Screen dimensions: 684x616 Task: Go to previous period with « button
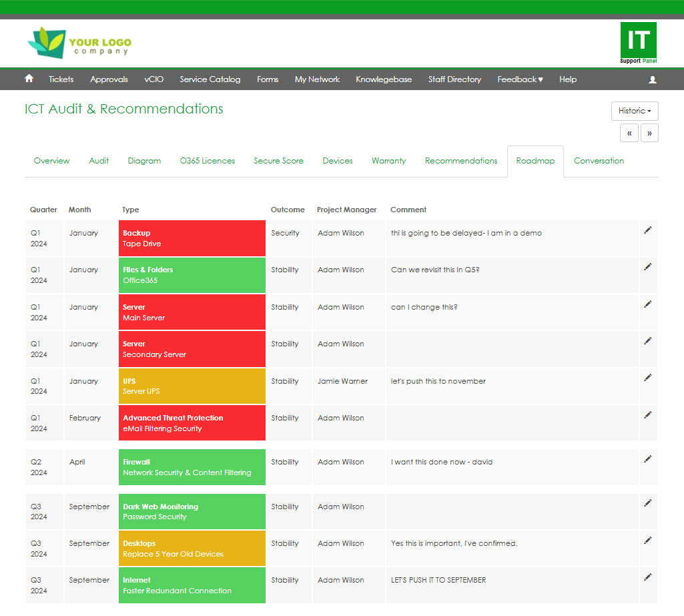629,133
